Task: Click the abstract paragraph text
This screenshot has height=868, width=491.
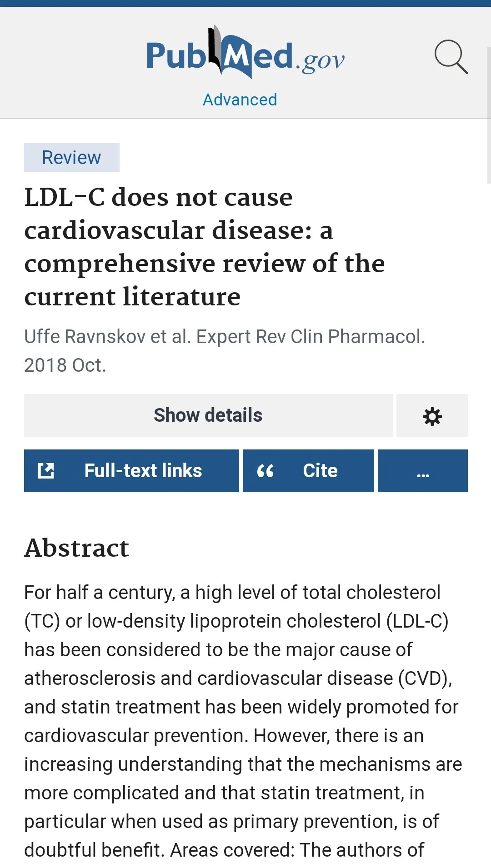Action: point(243,721)
